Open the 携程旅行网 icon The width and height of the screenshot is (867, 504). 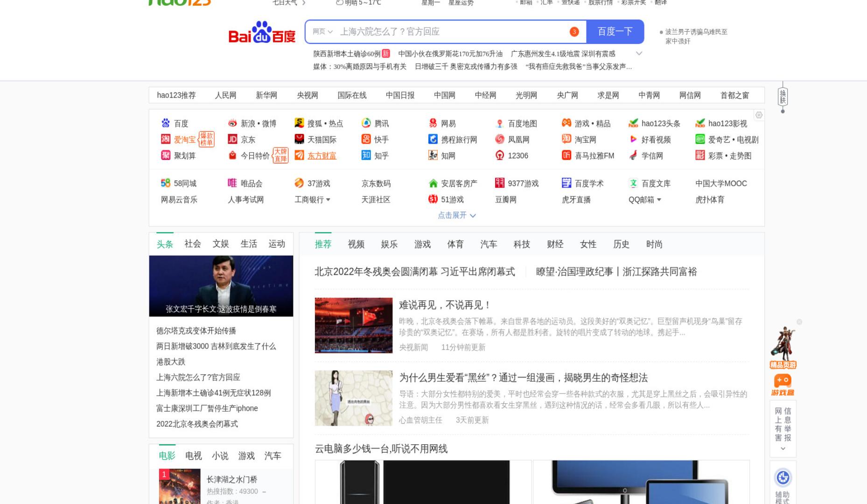point(433,139)
